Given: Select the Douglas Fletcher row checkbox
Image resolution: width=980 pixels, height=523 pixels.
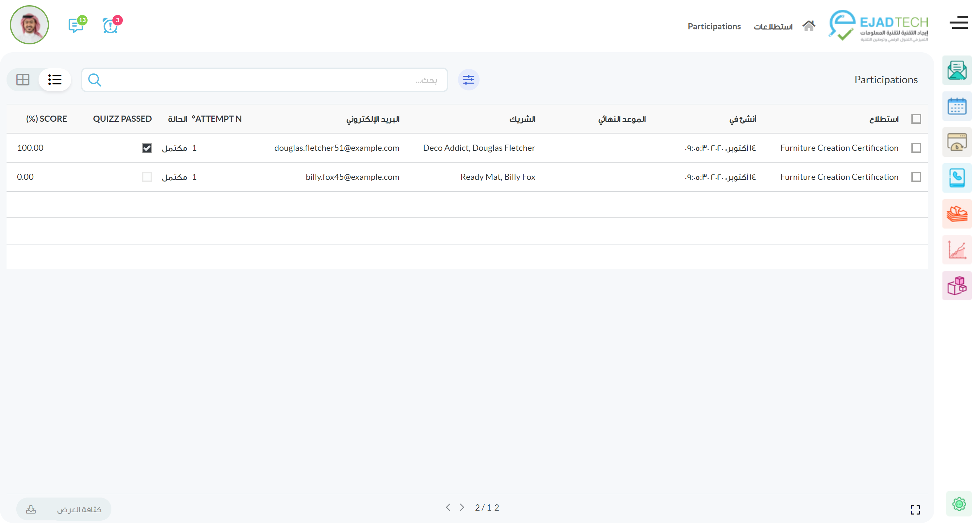Looking at the screenshot, I should [916, 148].
